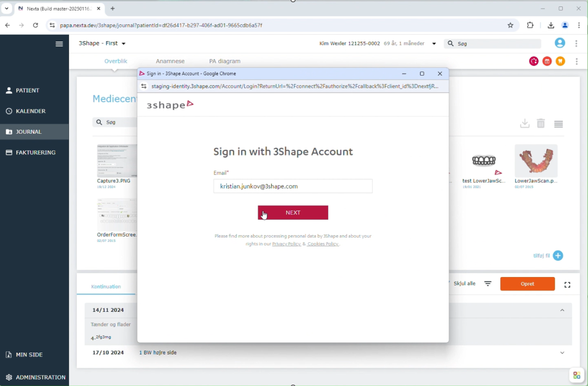The height and width of the screenshot is (386, 588).
Task: Click the Email field in the sign-in popup
Action: click(x=293, y=186)
